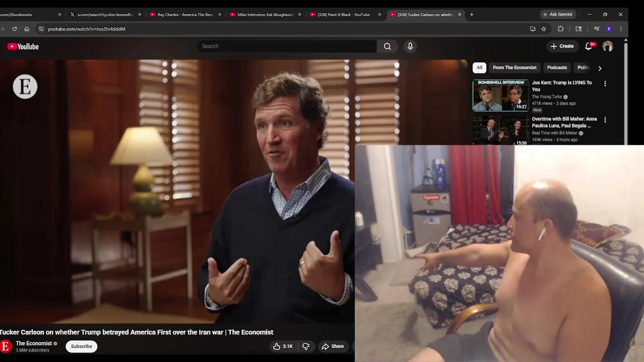Share the Tucker Carlson video
The image size is (644, 362).
coord(333,346)
